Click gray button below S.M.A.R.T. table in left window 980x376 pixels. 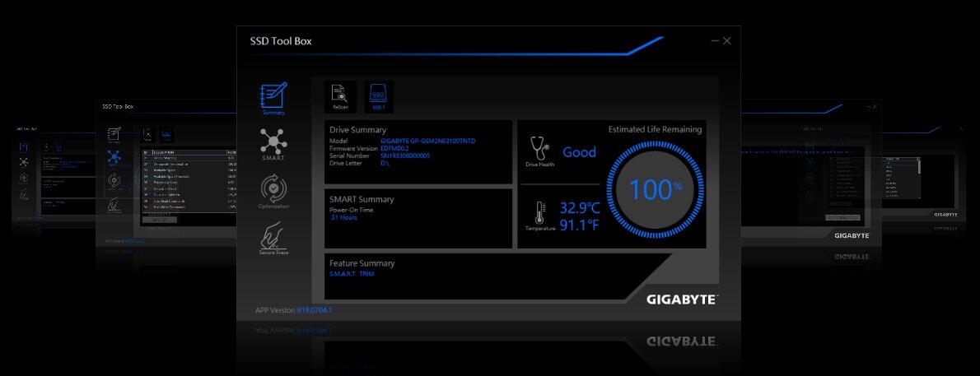point(160,220)
